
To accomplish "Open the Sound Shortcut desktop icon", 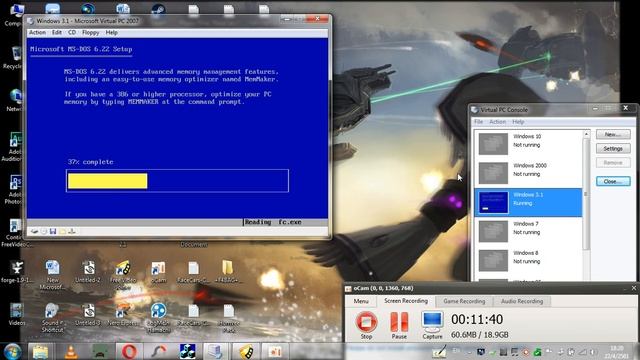I will click(x=52, y=318).
